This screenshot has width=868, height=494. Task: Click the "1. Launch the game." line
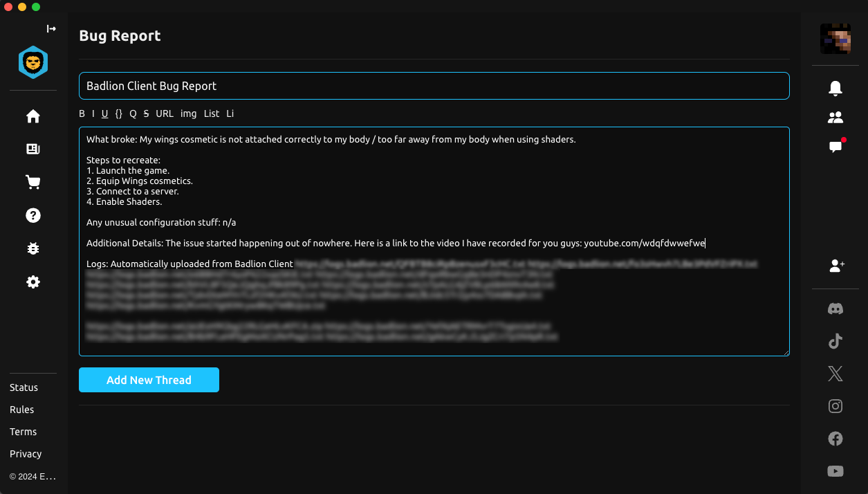128,171
